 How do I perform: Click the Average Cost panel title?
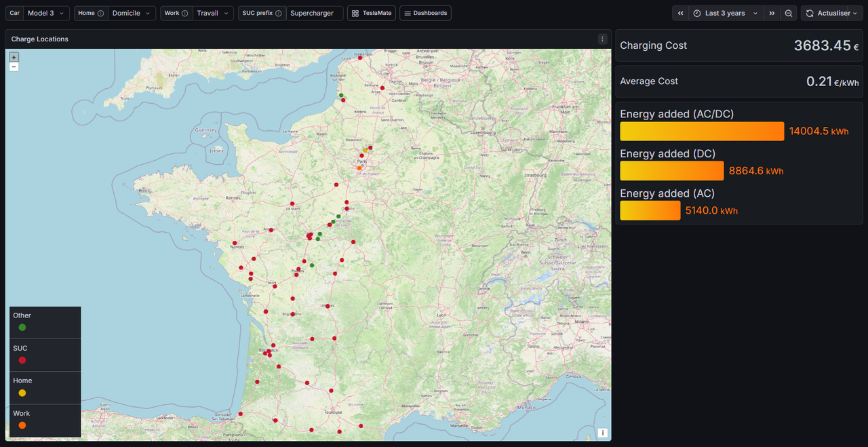[x=649, y=81]
